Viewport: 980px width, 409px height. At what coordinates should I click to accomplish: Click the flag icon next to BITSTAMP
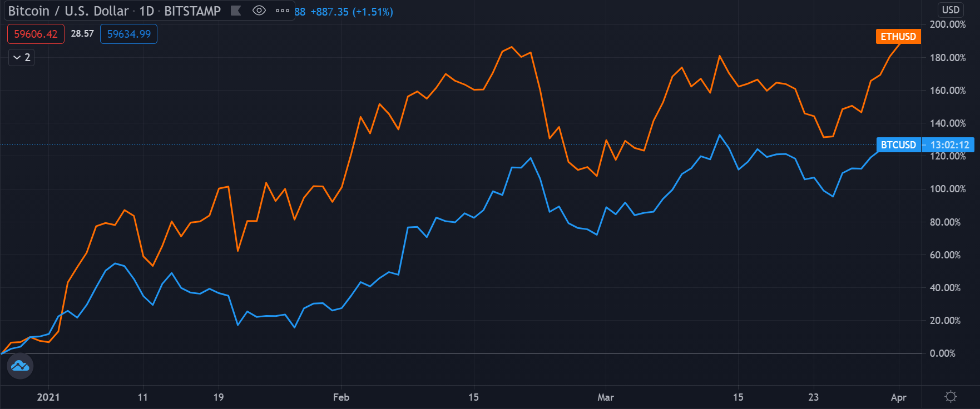(x=236, y=11)
